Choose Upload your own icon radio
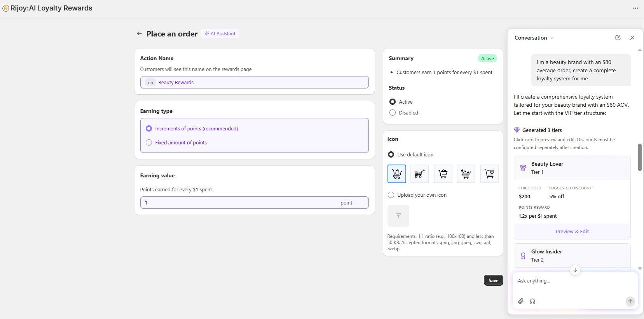This screenshot has height=319, width=644. click(391, 195)
